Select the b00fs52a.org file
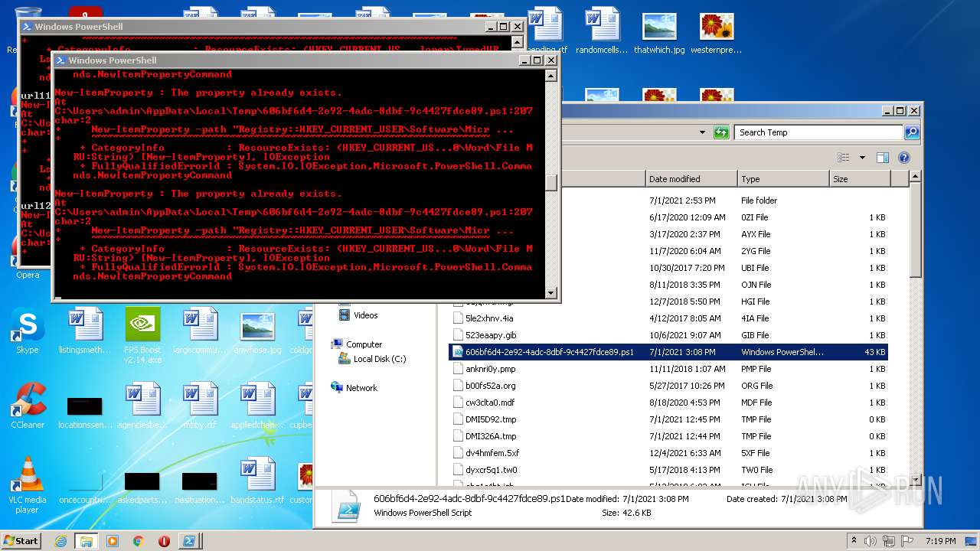Screen dimensions: 980x551 coord(668,386)
